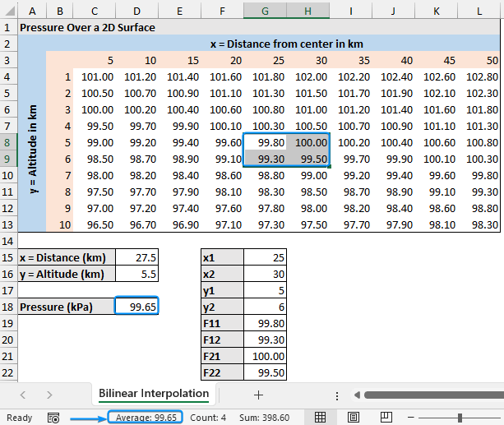
Task: Click the x Distance input cell 27.5
Action: pyautogui.click(x=137, y=257)
